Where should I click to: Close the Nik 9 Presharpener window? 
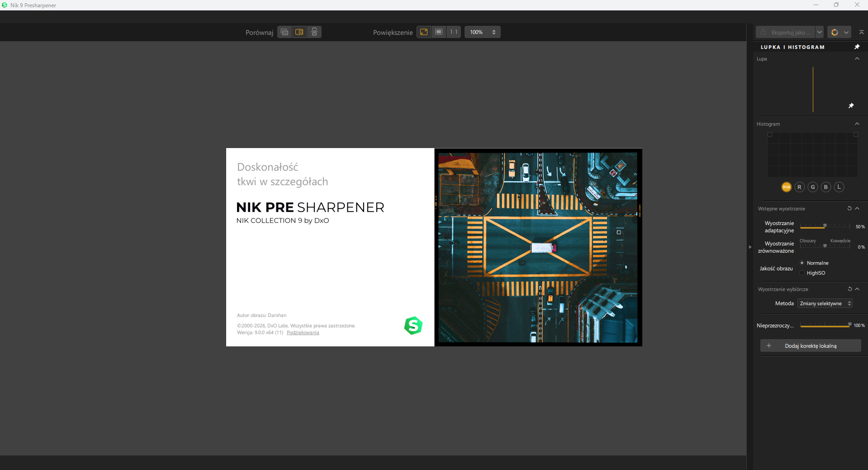pos(857,5)
